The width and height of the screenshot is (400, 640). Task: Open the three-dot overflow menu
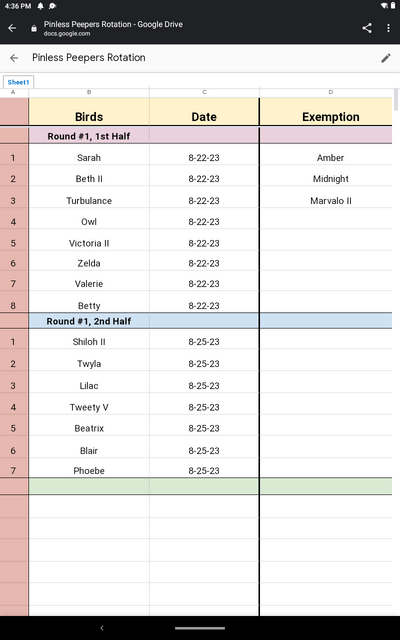[x=388, y=28]
